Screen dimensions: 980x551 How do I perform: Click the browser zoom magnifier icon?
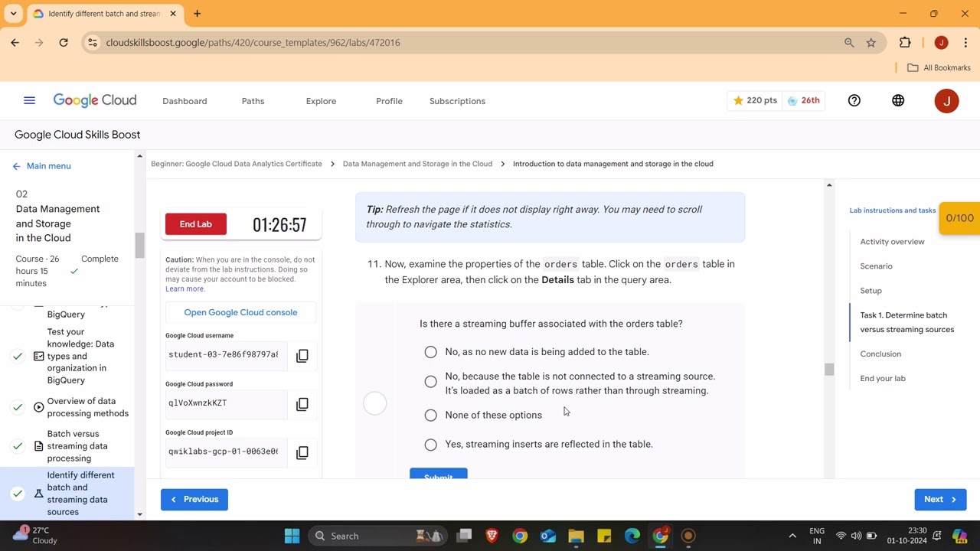tap(849, 43)
